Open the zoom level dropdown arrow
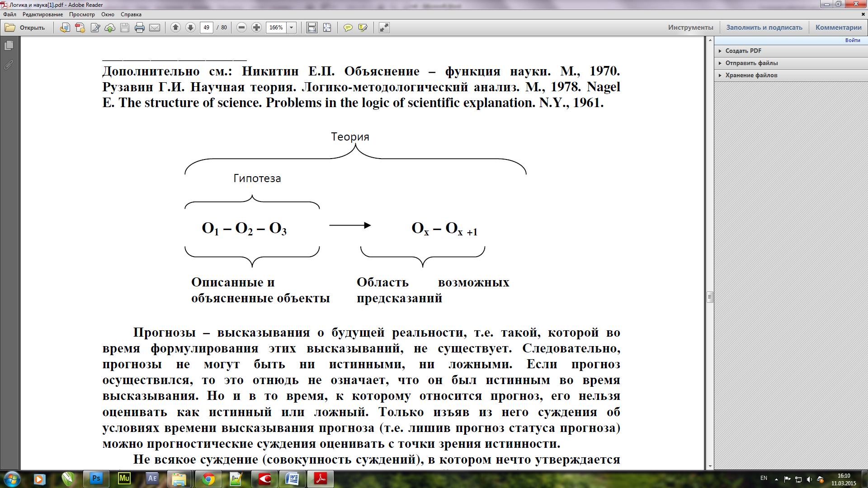Image resolution: width=868 pixels, height=488 pixels. pos(292,28)
